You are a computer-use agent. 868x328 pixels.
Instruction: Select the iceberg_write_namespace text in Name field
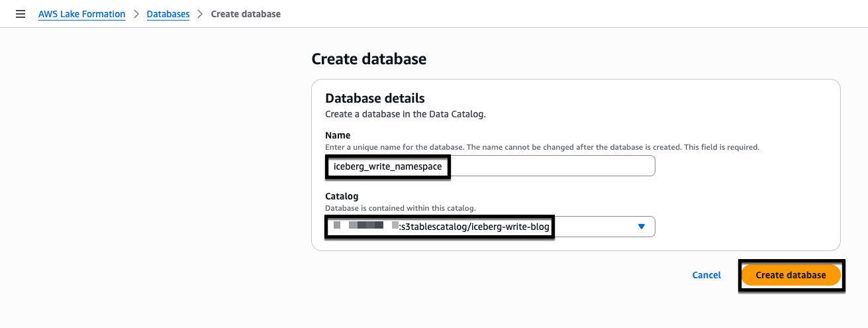[387, 166]
